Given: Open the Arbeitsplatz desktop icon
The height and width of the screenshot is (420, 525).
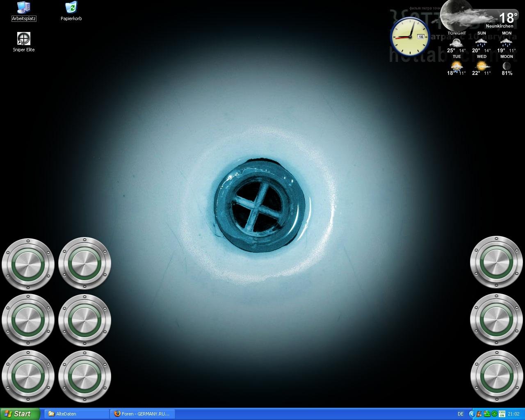Looking at the screenshot, I should pyautogui.click(x=24, y=11).
